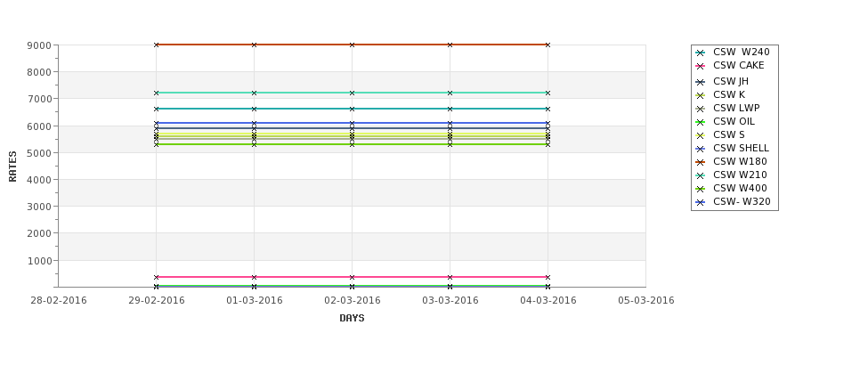Click the DAYS x-axis title
Image resolution: width=868 pixels, height=382 pixels.
(x=352, y=319)
